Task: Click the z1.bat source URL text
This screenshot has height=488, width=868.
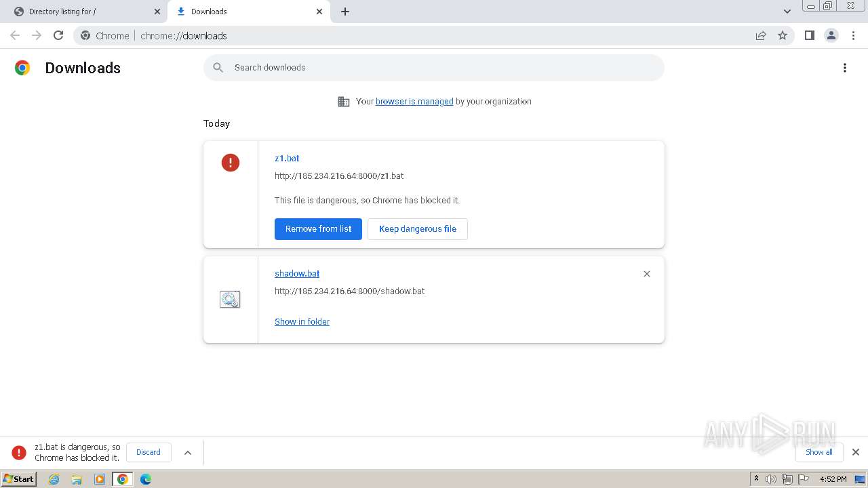Action: point(339,176)
